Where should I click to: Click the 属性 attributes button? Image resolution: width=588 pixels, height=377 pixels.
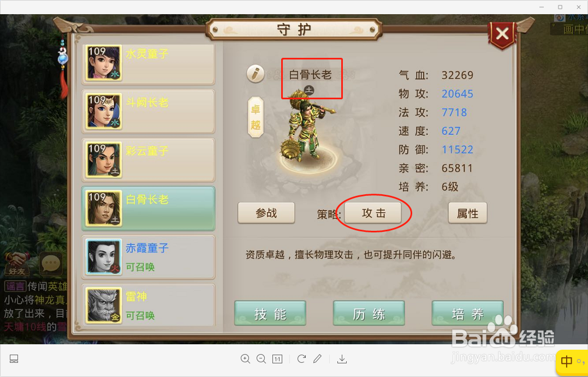[x=468, y=213]
